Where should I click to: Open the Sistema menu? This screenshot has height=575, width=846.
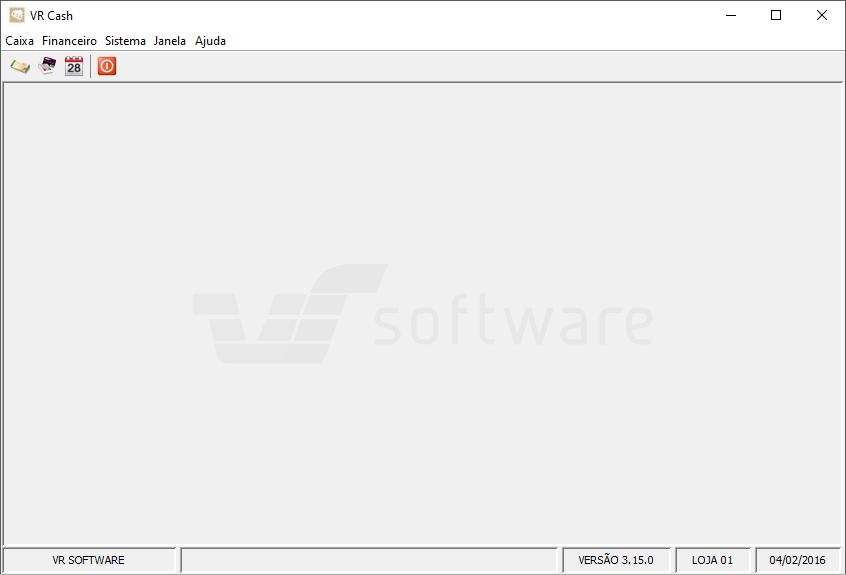click(125, 41)
